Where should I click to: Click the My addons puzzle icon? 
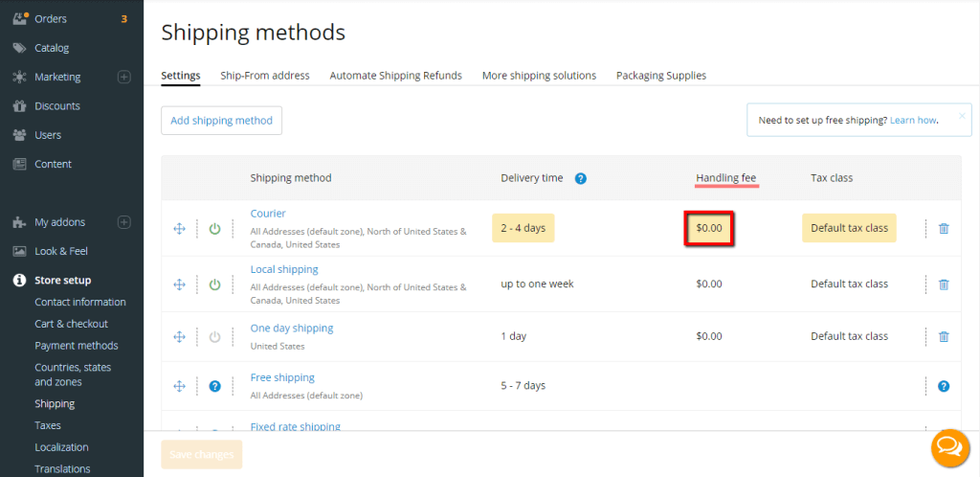coord(20,222)
